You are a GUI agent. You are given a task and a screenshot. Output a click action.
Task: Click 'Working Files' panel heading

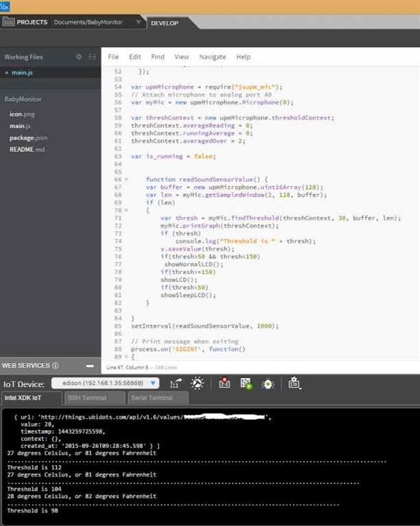click(23, 57)
